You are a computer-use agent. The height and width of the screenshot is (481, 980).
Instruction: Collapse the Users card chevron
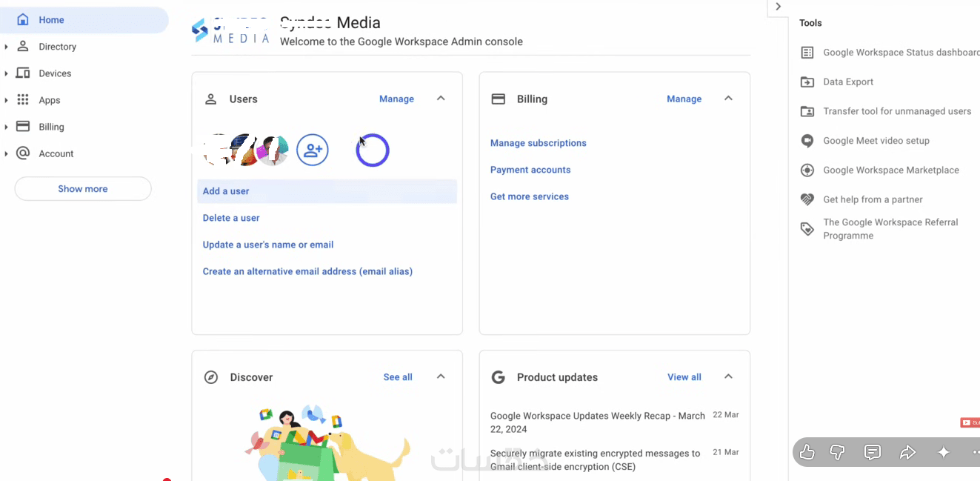[441, 99]
